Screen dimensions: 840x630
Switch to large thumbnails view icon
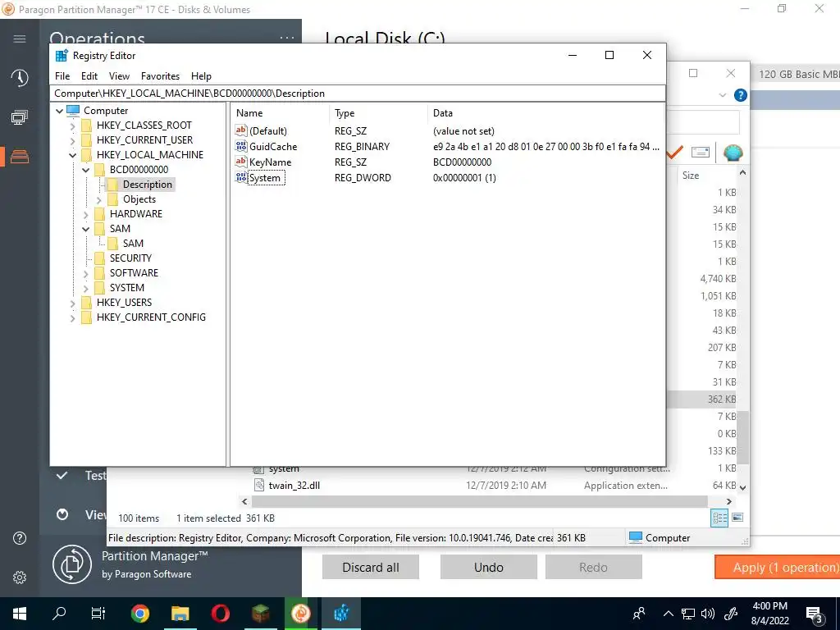pyautogui.click(x=737, y=517)
